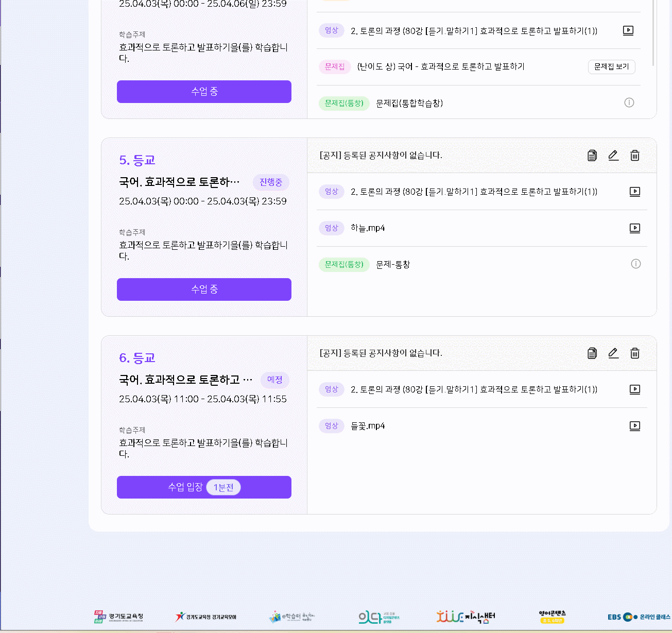The height and width of the screenshot is (633, 672).
Task: Copy the 5. 등교 lesson using the document icon
Action: pos(592,156)
